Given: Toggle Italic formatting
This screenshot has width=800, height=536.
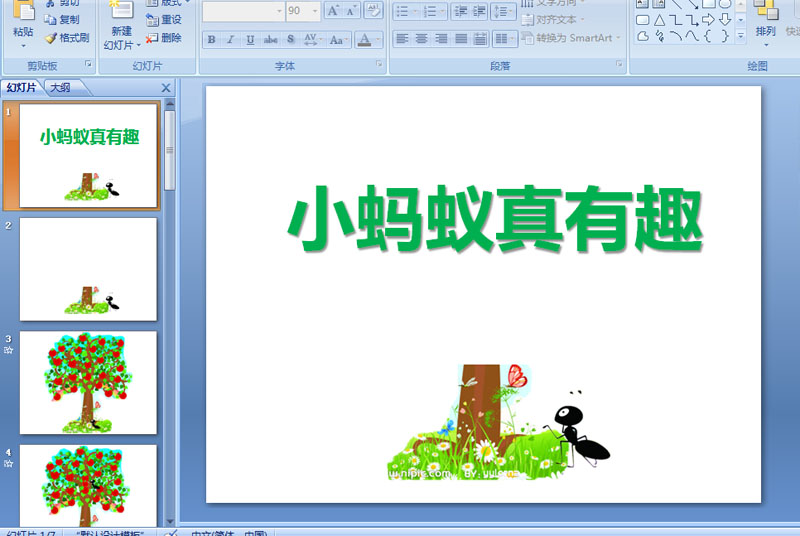Looking at the screenshot, I should (230, 40).
